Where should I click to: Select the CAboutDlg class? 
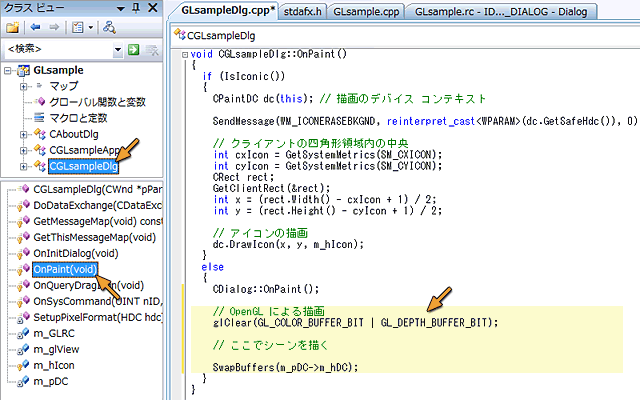(x=73, y=134)
